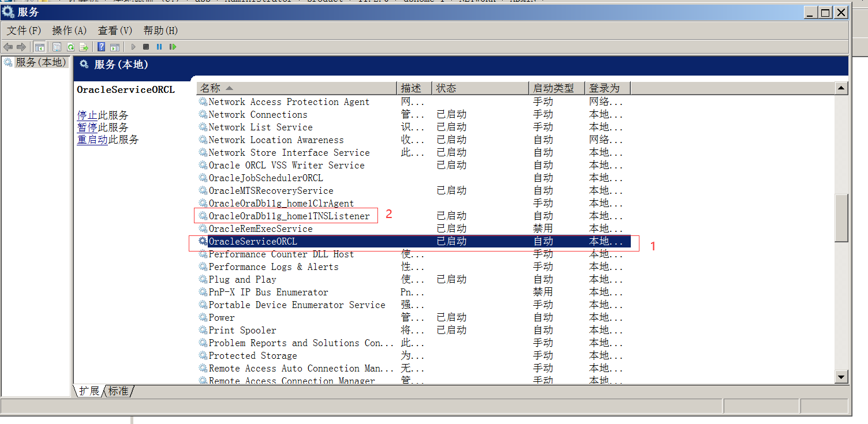Click gear icon beside Protected Storage
868x424 pixels.
(203, 355)
